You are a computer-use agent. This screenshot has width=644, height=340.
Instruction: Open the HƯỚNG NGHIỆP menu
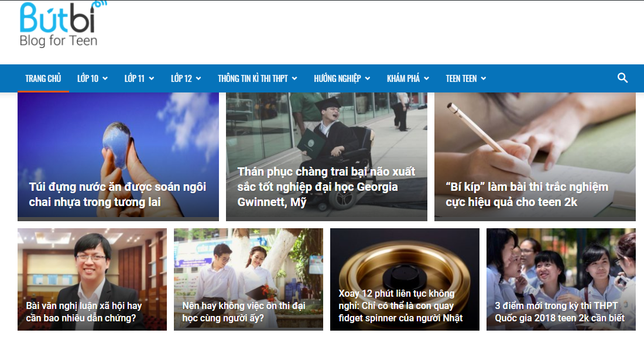pyautogui.click(x=342, y=78)
